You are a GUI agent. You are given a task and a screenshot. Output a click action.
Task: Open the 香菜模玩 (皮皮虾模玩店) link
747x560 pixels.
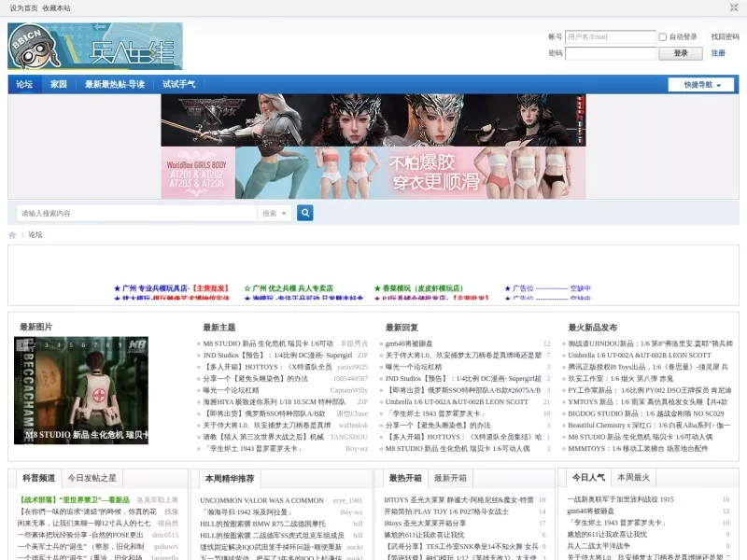point(418,288)
